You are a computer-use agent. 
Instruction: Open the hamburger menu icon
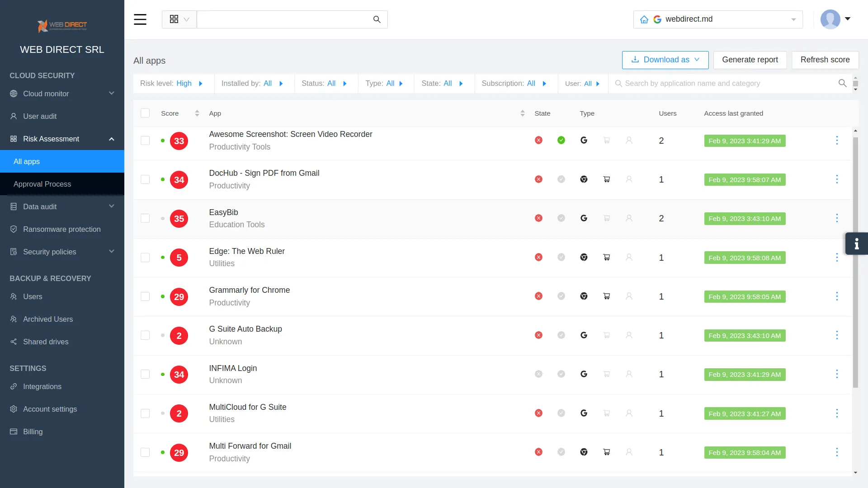[140, 19]
